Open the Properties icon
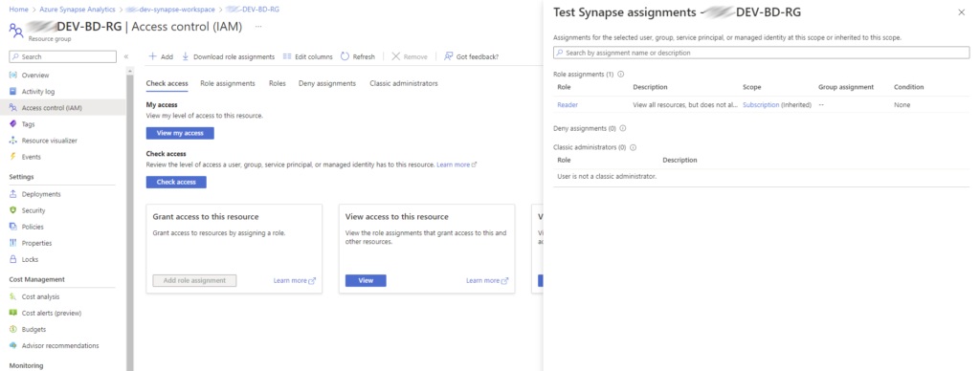 tap(13, 243)
